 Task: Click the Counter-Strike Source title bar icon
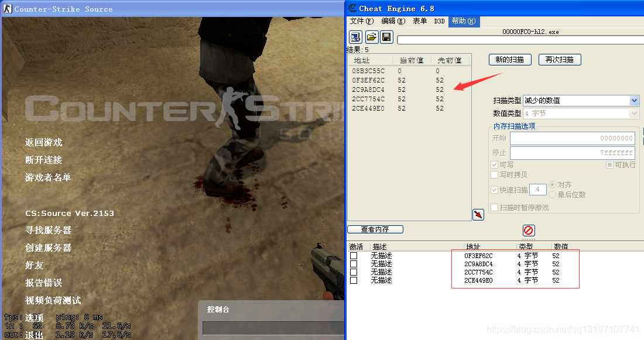[8, 9]
